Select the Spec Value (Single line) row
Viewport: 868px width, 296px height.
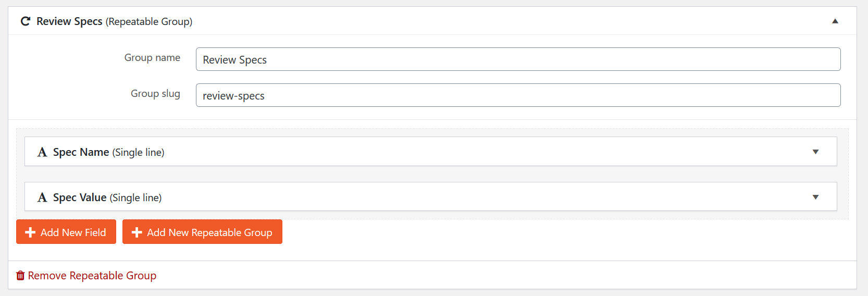(431, 197)
